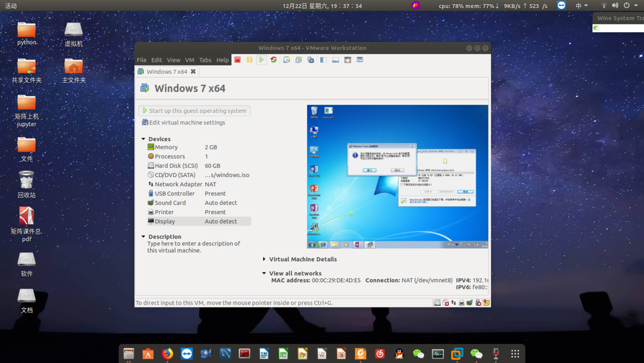The image size is (644, 363).
Task: Open the input method 中 dropdown
Action: point(582,6)
